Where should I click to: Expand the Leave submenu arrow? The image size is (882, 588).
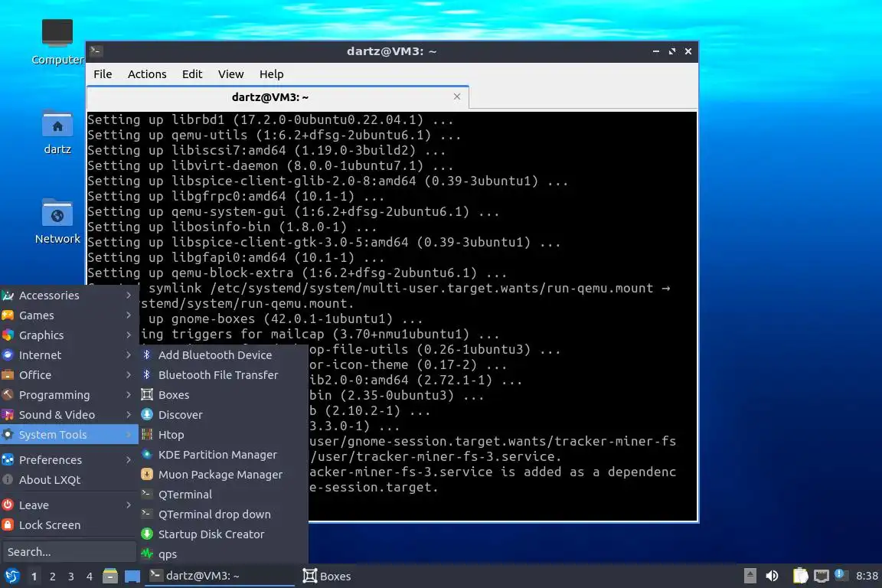129,505
